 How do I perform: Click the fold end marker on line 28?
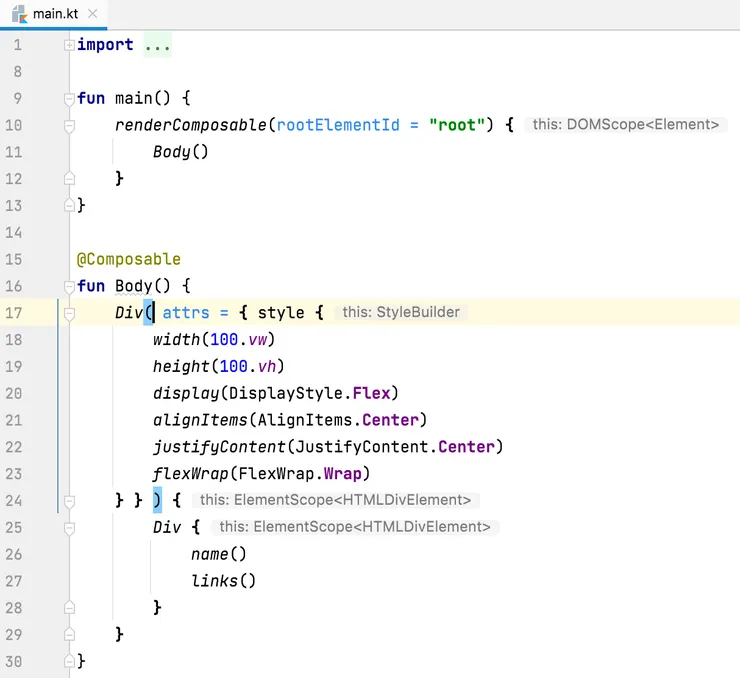(x=69, y=607)
